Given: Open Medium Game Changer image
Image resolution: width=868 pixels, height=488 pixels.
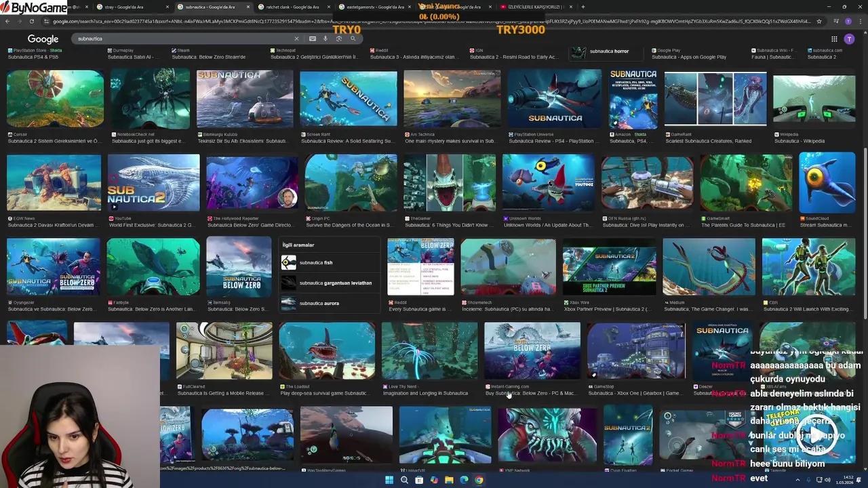Looking at the screenshot, I should click(x=709, y=266).
